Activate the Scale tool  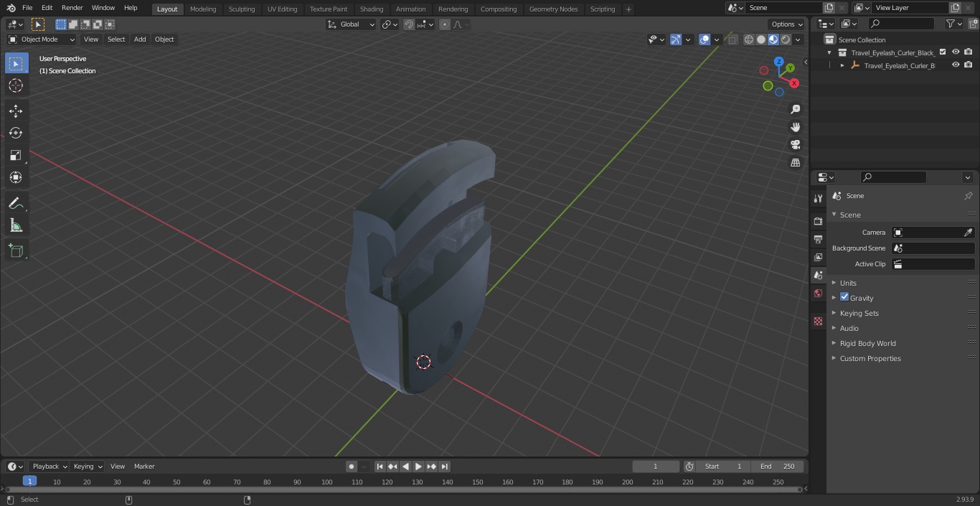click(x=16, y=155)
